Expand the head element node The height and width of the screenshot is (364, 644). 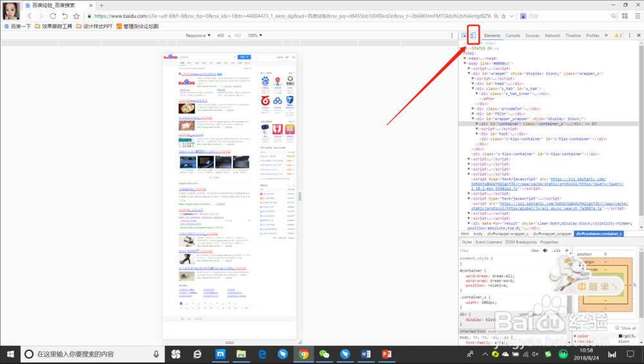pyautogui.click(x=465, y=59)
